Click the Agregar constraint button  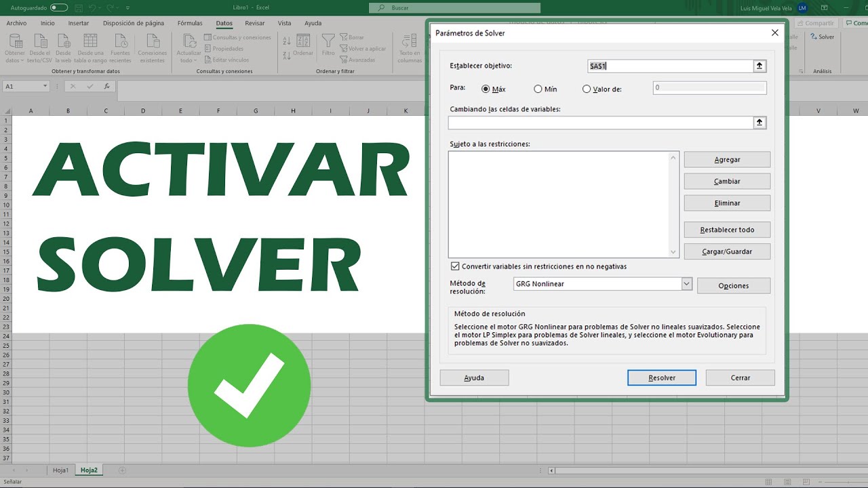point(727,160)
